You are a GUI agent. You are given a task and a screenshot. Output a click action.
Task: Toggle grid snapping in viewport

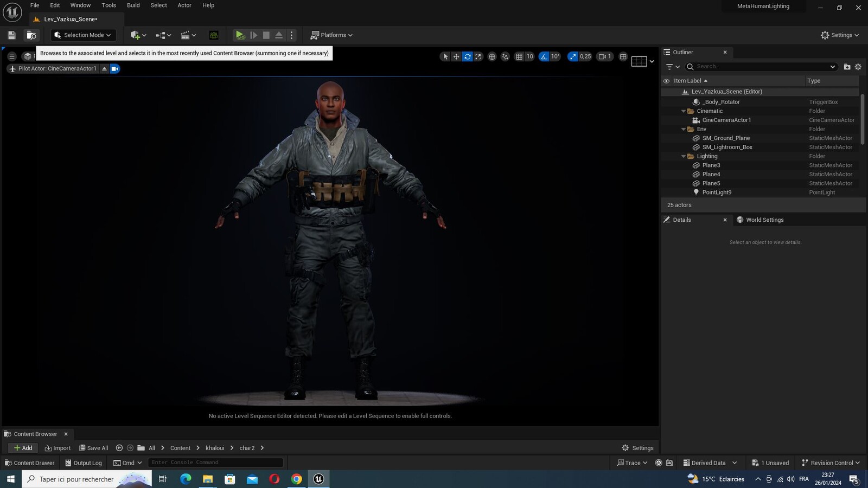click(x=519, y=56)
